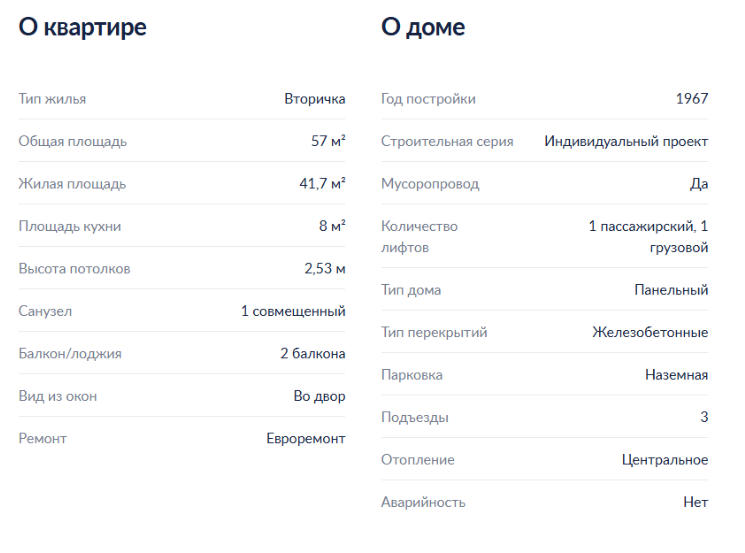Click the 'О доме' heading

(x=422, y=27)
